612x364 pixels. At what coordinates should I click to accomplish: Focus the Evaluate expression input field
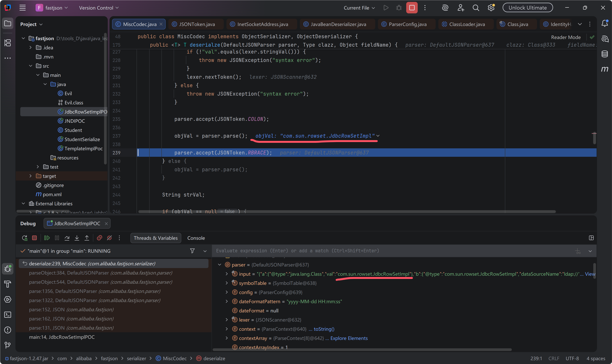(393, 251)
